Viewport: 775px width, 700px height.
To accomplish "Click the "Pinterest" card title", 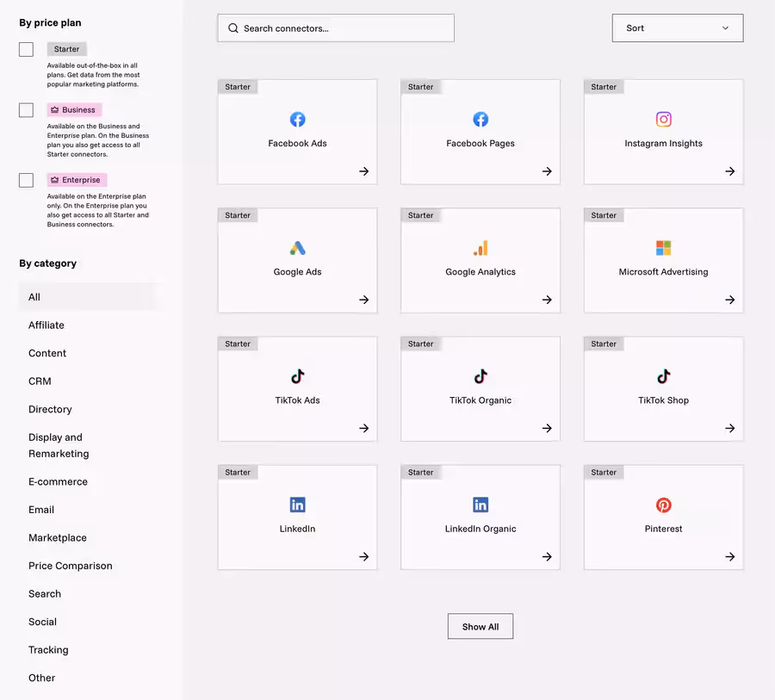I will (x=663, y=529).
